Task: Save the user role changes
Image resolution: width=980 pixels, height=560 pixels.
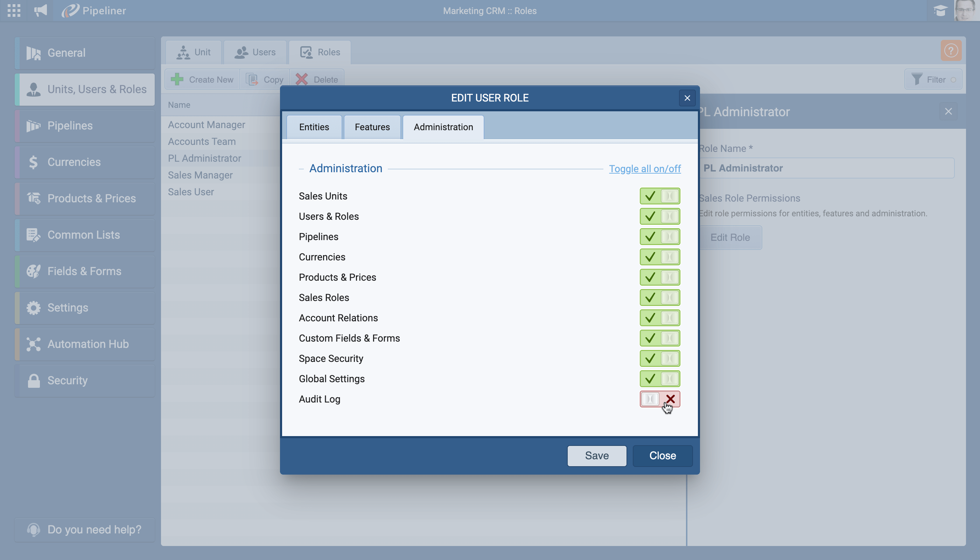Action: click(x=596, y=456)
